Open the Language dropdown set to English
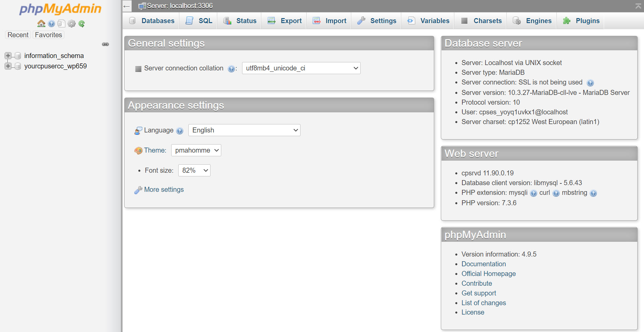This screenshot has height=332, width=644. coord(244,130)
